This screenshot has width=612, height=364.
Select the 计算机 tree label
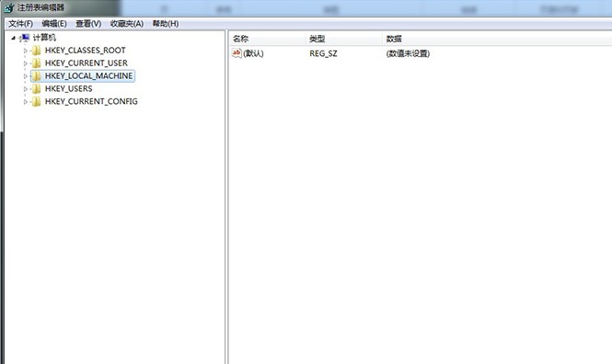pyautogui.click(x=44, y=38)
